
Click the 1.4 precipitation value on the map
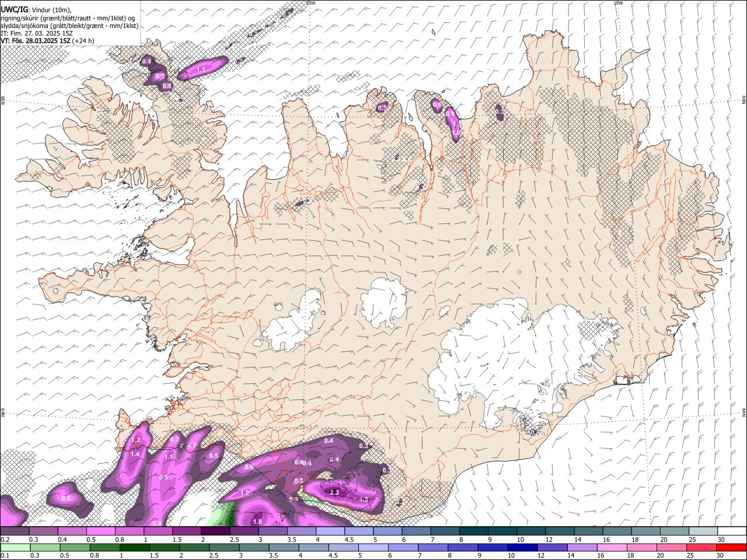(x=135, y=454)
